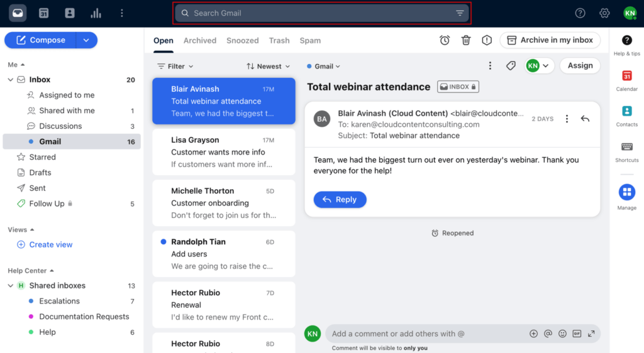Collapse the Inbox tree in sidebar
The height and width of the screenshot is (353, 644).
point(10,80)
